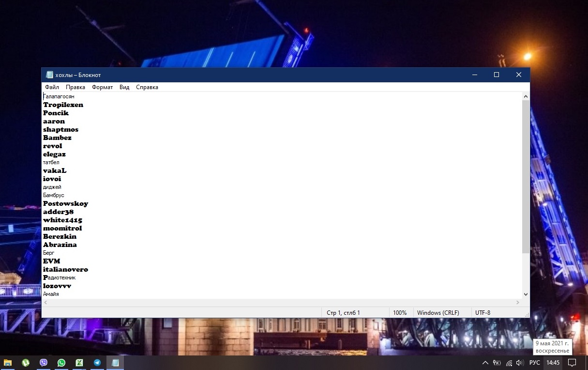Click the line Радиотехник
Screen dimensions: 588x370
(x=59, y=277)
